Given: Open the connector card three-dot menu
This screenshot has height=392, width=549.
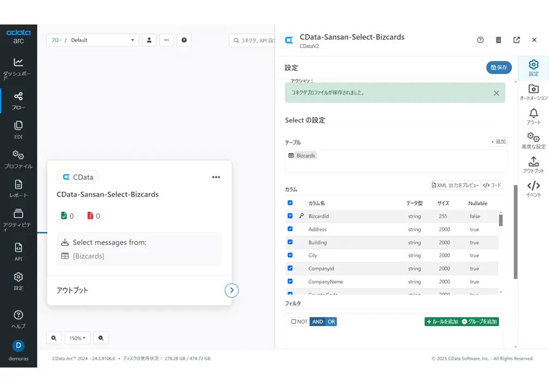Looking at the screenshot, I should [x=216, y=177].
